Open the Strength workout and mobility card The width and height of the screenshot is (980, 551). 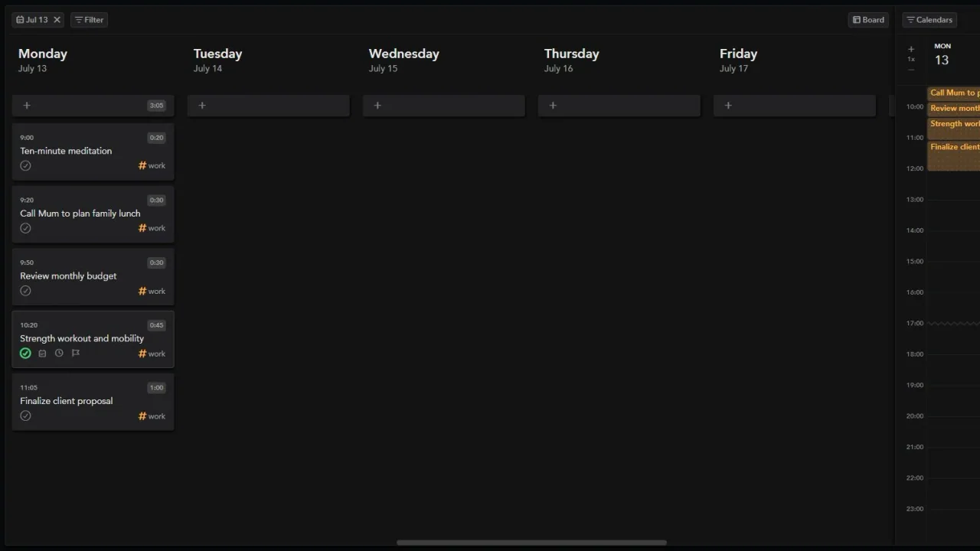pos(93,339)
